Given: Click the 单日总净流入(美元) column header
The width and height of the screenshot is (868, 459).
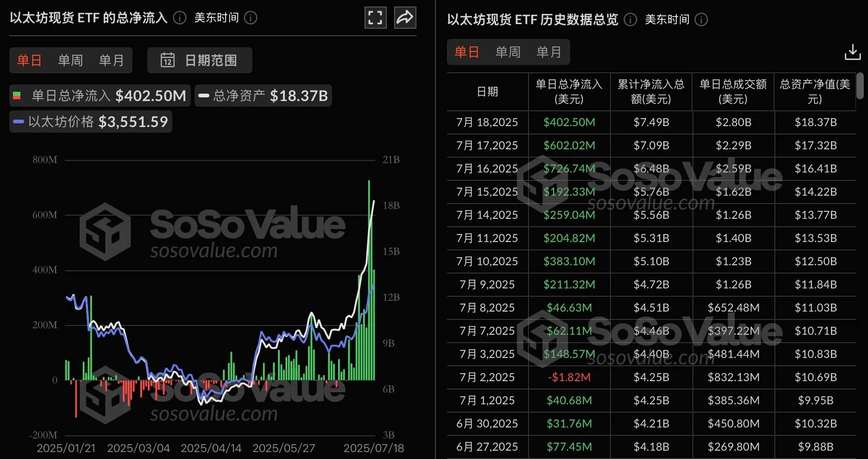Looking at the screenshot, I should pyautogui.click(x=569, y=92).
